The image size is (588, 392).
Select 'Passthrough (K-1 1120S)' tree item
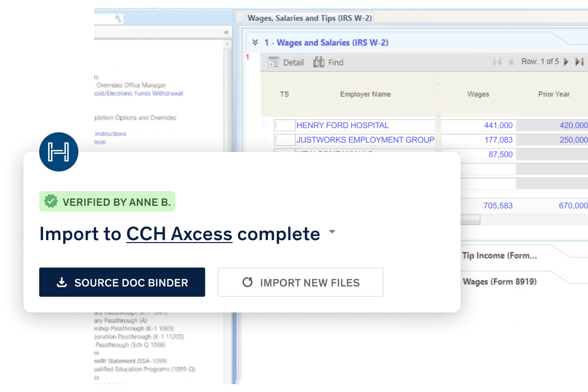(x=139, y=337)
